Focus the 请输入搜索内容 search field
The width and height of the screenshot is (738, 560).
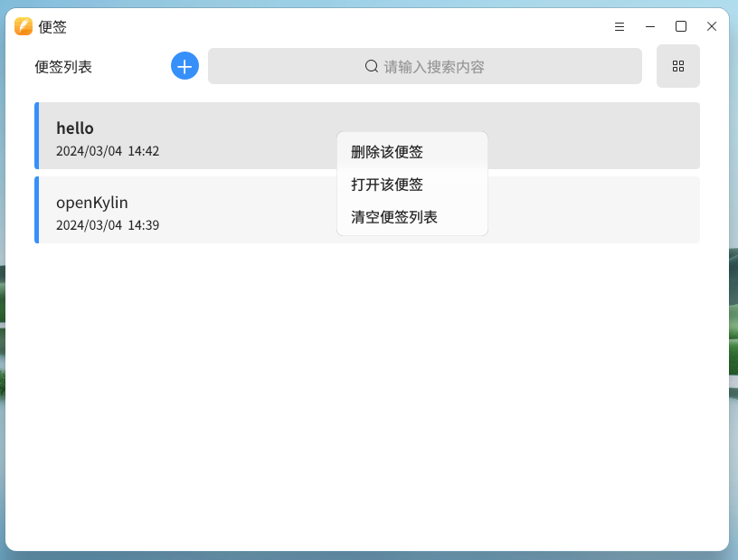tap(434, 66)
